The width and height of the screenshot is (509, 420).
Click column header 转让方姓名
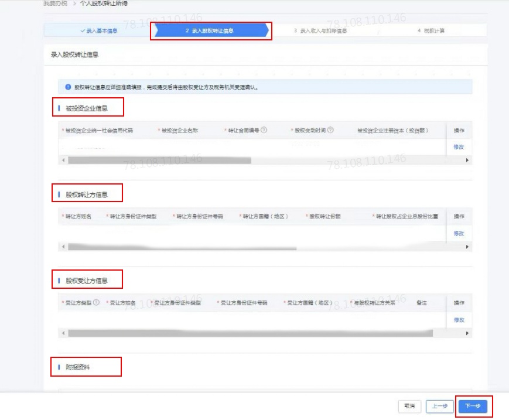(78, 217)
